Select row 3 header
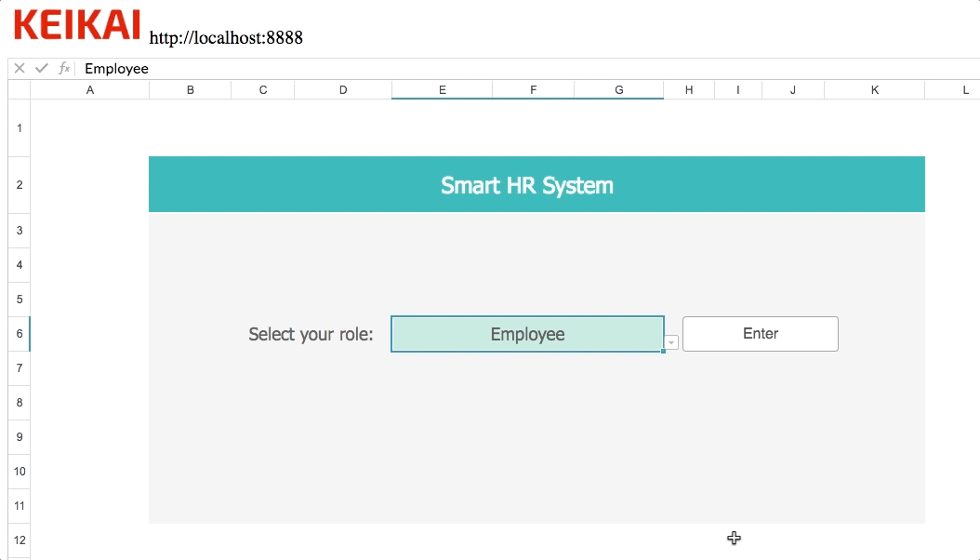Screen dimensions: 980x560 (20, 231)
